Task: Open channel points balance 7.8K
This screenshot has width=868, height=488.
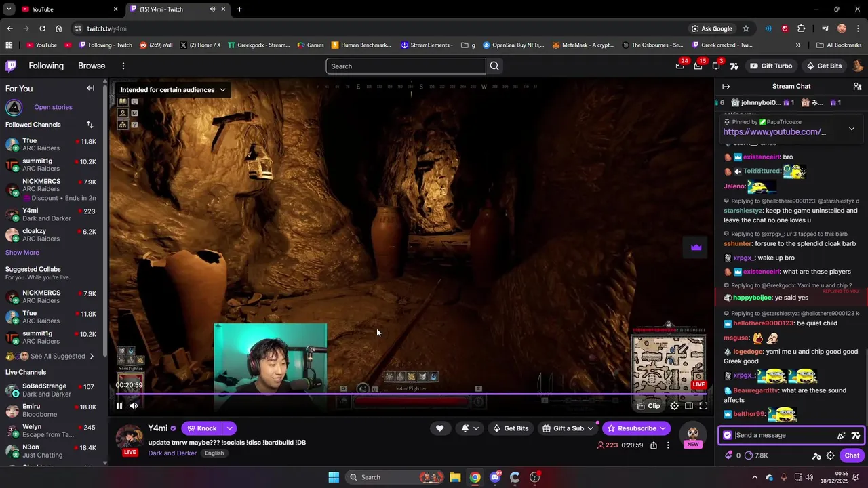Action: point(756,455)
